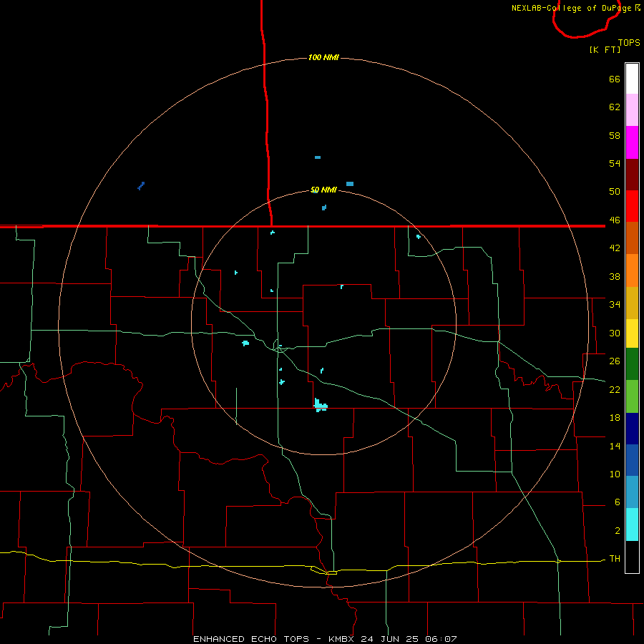
Task: Select legend value 2 near the bottom
Action: tap(618, 531)
